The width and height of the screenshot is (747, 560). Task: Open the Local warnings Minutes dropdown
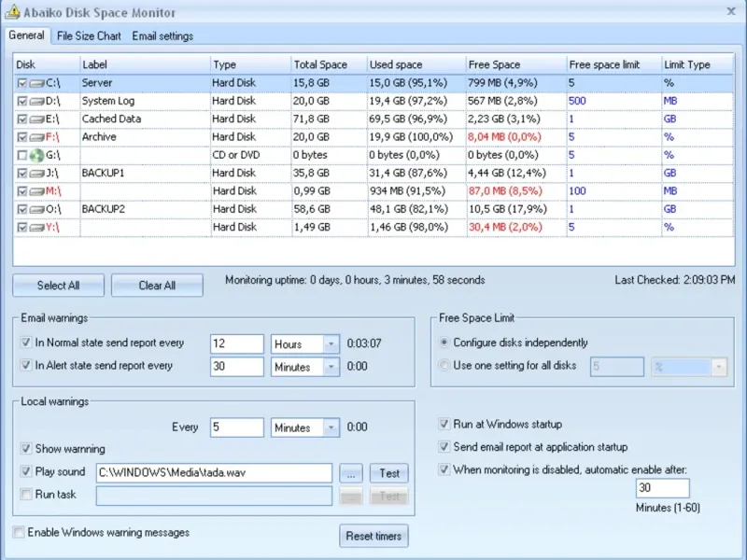coord(330,427)
